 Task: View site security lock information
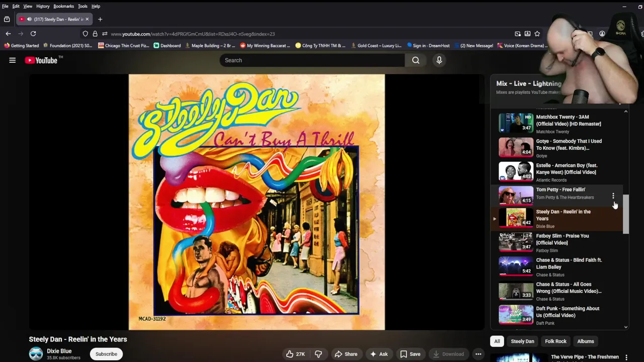95,34
